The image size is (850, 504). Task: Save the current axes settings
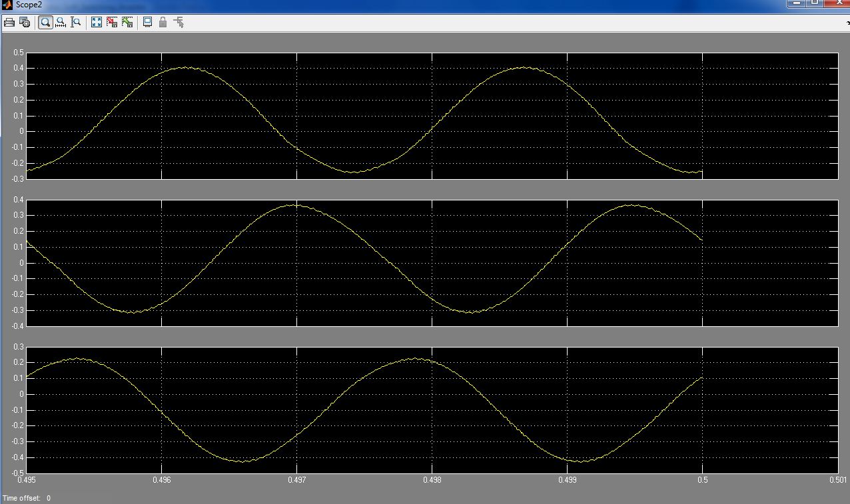[111, 22]
